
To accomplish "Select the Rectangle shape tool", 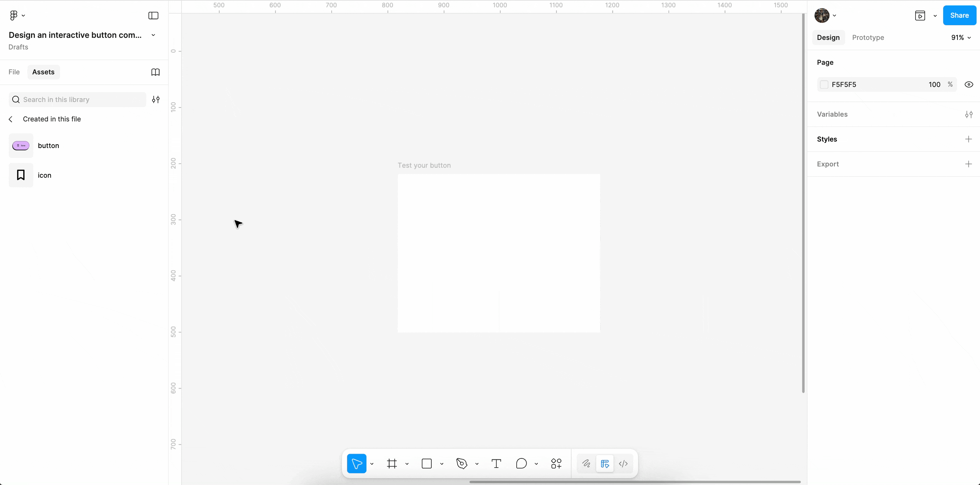I will pyautogui.click(x=427, y=464).
